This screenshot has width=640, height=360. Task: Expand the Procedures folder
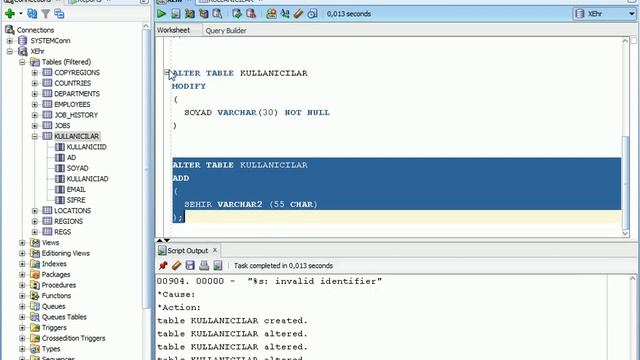22,285
